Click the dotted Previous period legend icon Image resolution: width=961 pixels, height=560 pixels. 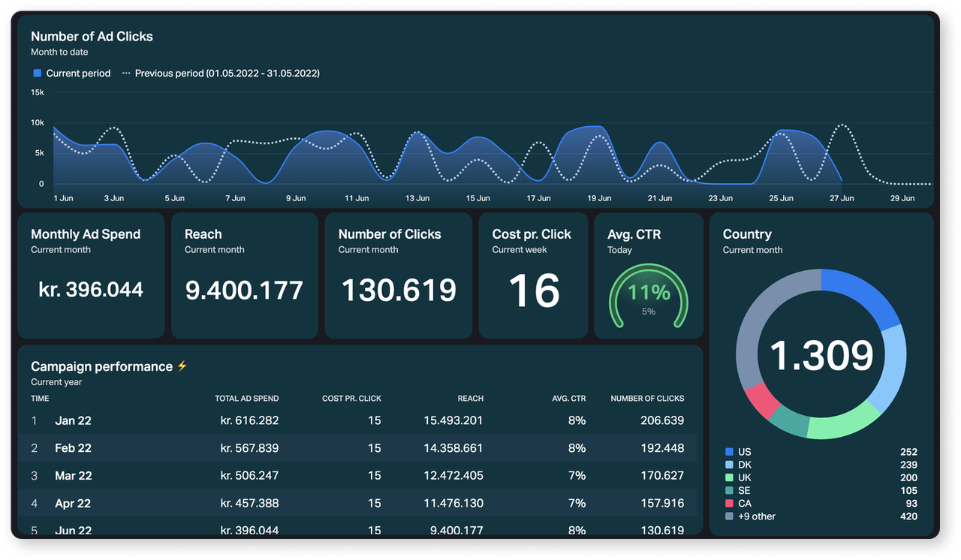125,73
